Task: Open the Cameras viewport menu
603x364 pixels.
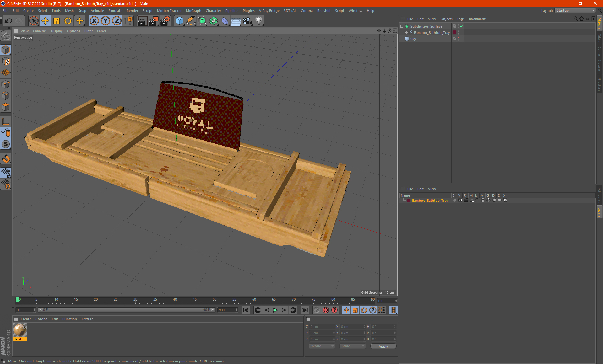Action: pos(40,31)
